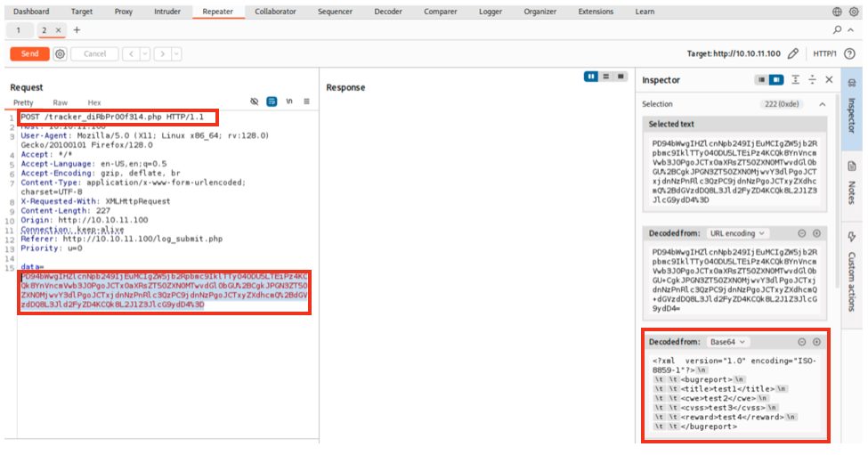The width and height of the screenshot is (868, 455).
Task: Open the Learn tab
Action: pyautogui.click(x=645, y=12)
